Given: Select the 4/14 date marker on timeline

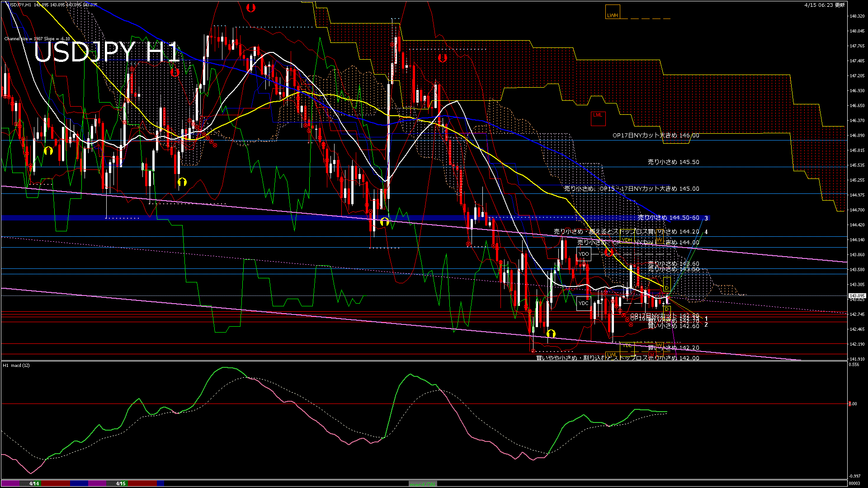Looking at the screenshot, I should click(34, 483).
